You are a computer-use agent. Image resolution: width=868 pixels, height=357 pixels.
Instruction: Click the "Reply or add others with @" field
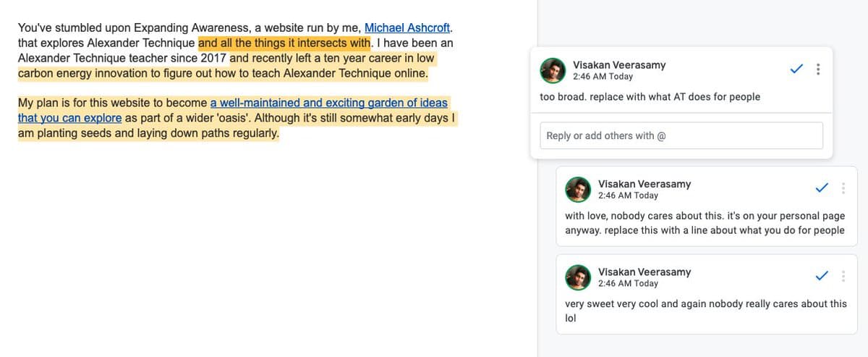(x=681, y=135)
